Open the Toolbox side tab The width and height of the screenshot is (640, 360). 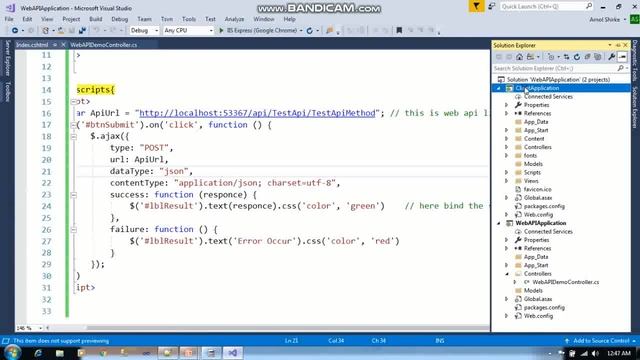(x=7, y=91)
